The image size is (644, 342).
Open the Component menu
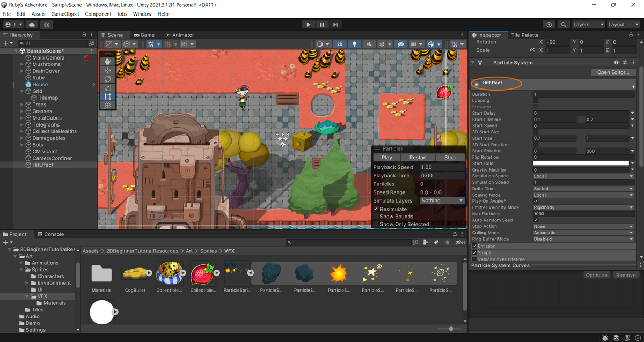tap(98, 14)
